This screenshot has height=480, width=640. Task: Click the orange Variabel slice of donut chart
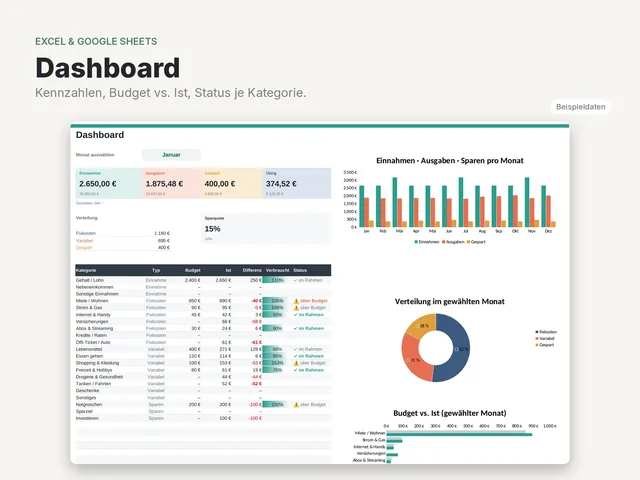pyautogui.click(x=413, y=361)
